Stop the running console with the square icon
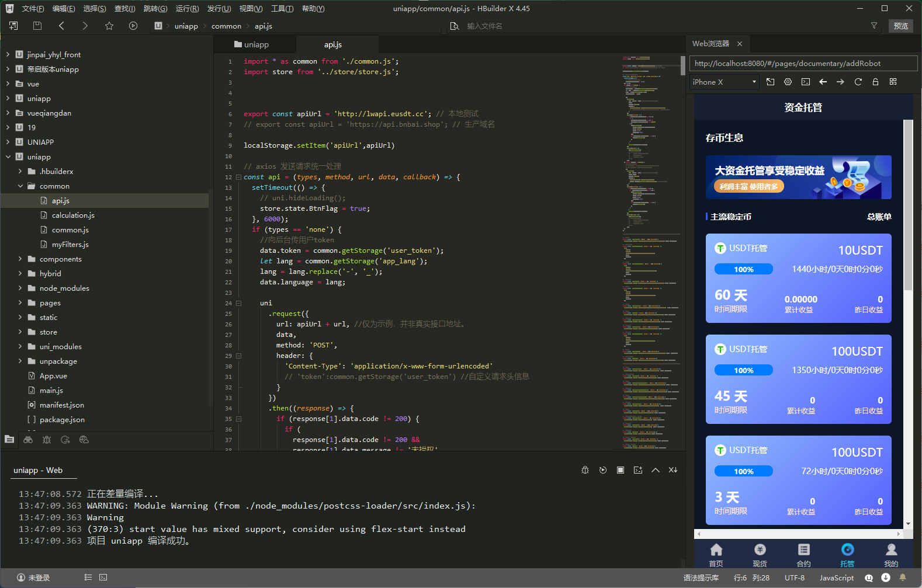This screenshot has height=588, width=922. point(621,470)
